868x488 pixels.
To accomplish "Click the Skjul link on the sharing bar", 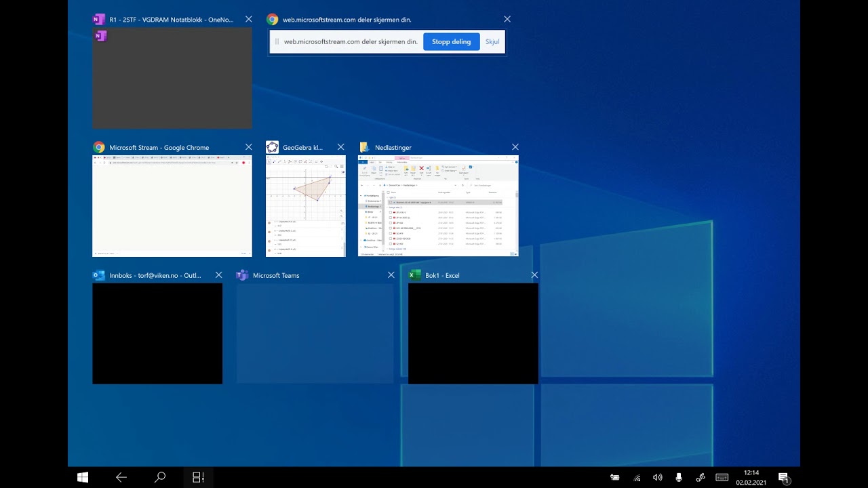I will pyautogui.click(x=492, y=41).
